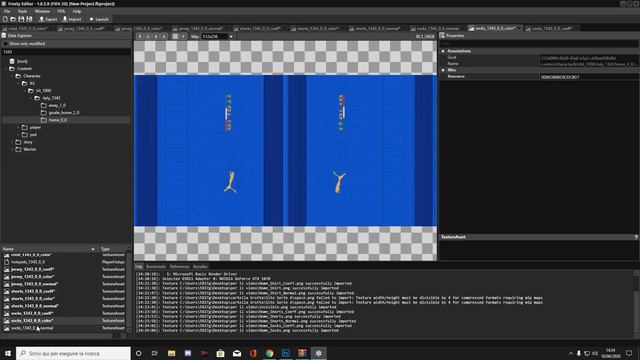Click the Properties panel filter field
Image resolution: width=640 pixels, height=360 pixels.
(x=539, y=43)
